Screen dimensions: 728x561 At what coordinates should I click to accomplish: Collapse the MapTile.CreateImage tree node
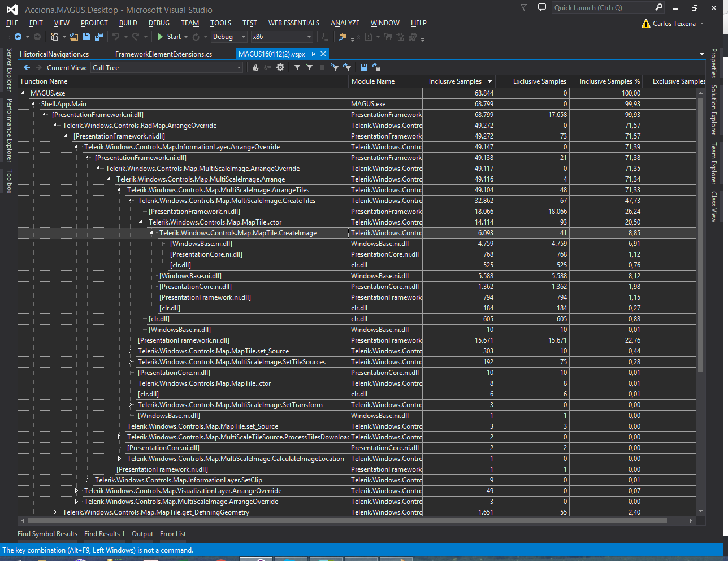(151, 233)
